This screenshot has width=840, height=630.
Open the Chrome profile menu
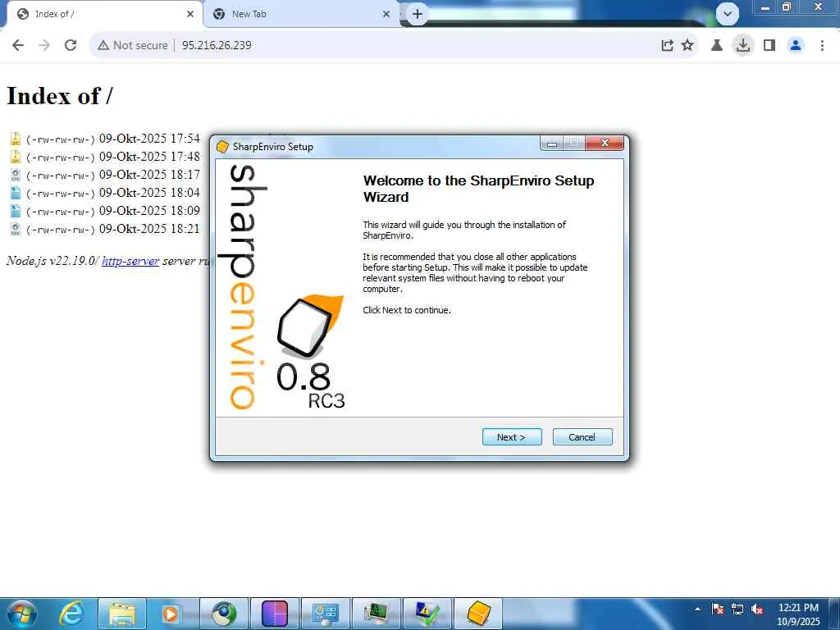pos(796,46)
